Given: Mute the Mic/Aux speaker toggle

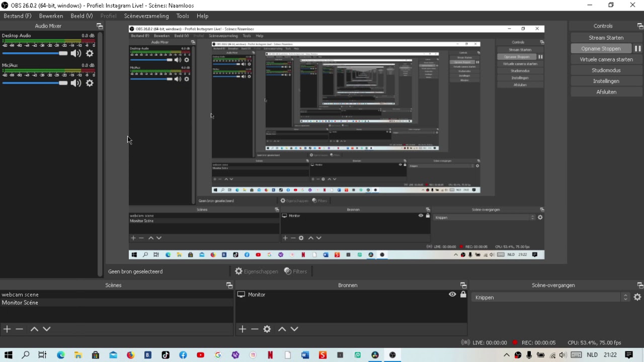Looking at the screenshot, I should (75, 83).
